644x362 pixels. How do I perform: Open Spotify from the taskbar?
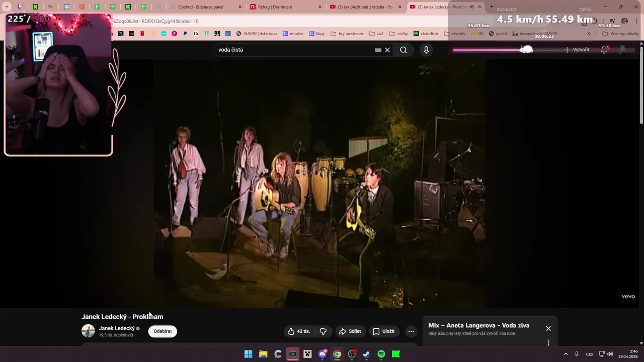[x=381, y=354]
